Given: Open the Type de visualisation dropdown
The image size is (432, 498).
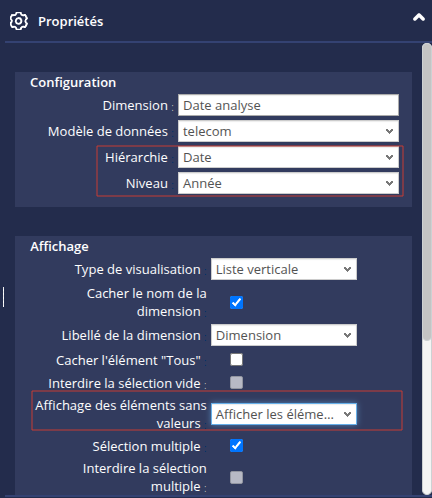Looking at the screenshot, I should tap(284, 269).
